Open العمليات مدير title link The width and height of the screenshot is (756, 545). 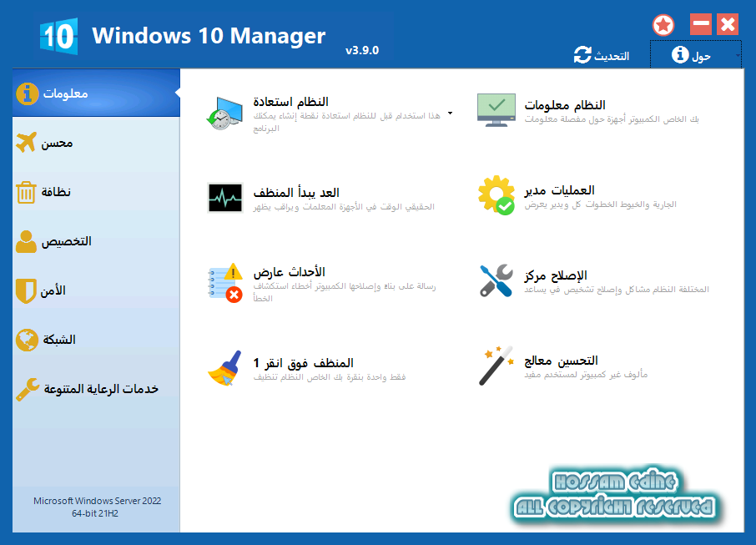(559, 190)
